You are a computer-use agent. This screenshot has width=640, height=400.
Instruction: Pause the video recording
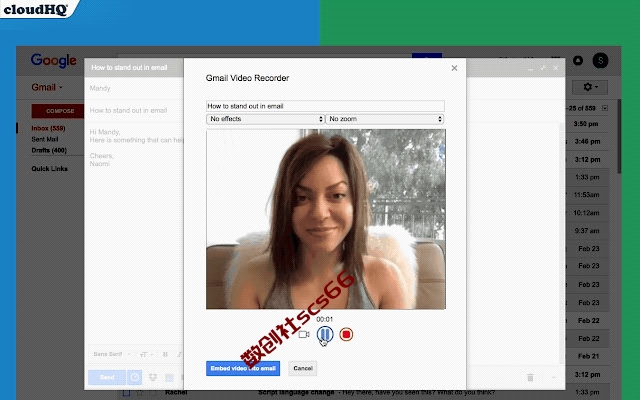(x=325, y=334)
